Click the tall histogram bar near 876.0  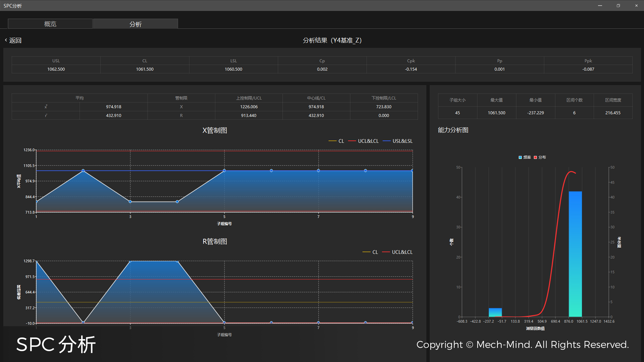pyautogui.click(x=575, y=255)
